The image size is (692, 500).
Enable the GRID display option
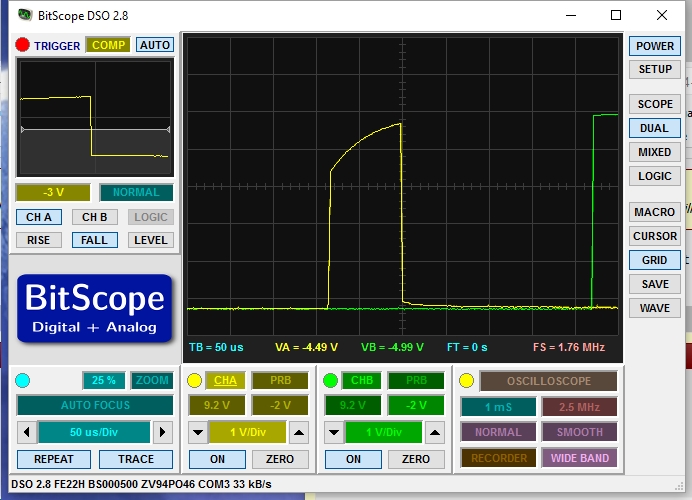pos(654,260)
